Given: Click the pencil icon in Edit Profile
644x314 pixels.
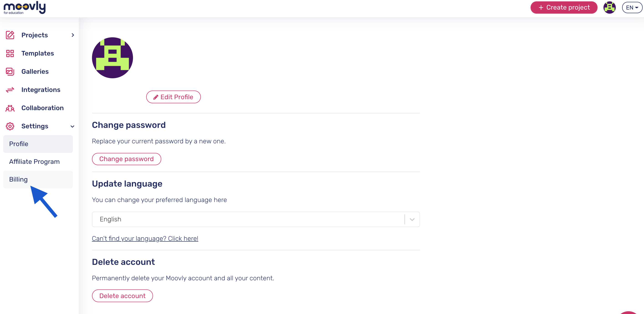Looking at the screenshot, I should [156, 97].
